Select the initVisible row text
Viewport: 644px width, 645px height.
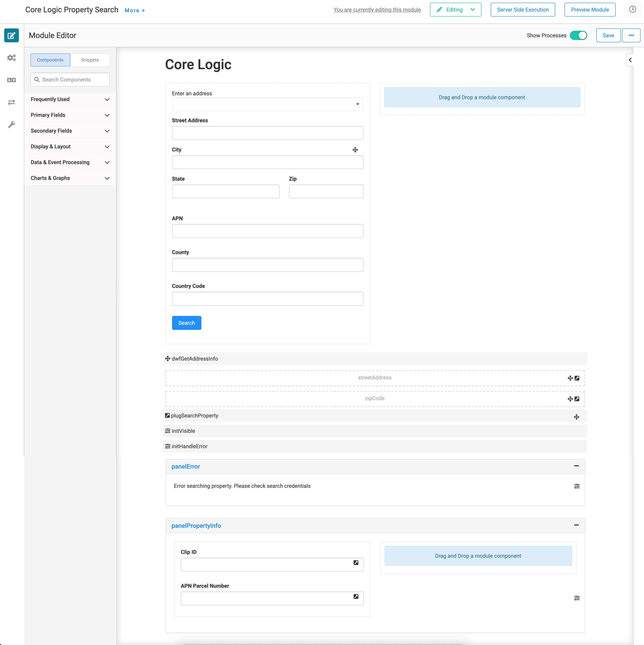tap(183, 431)
